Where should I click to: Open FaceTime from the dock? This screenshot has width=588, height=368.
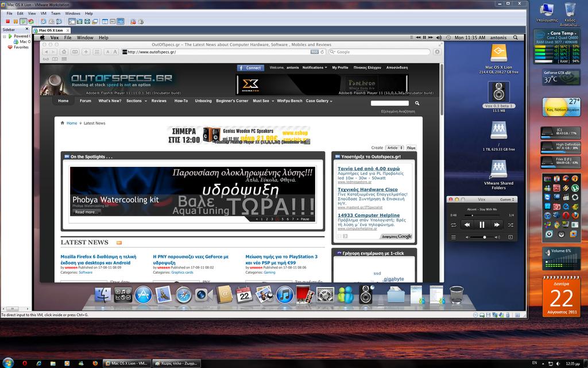[x=203, y=295]
